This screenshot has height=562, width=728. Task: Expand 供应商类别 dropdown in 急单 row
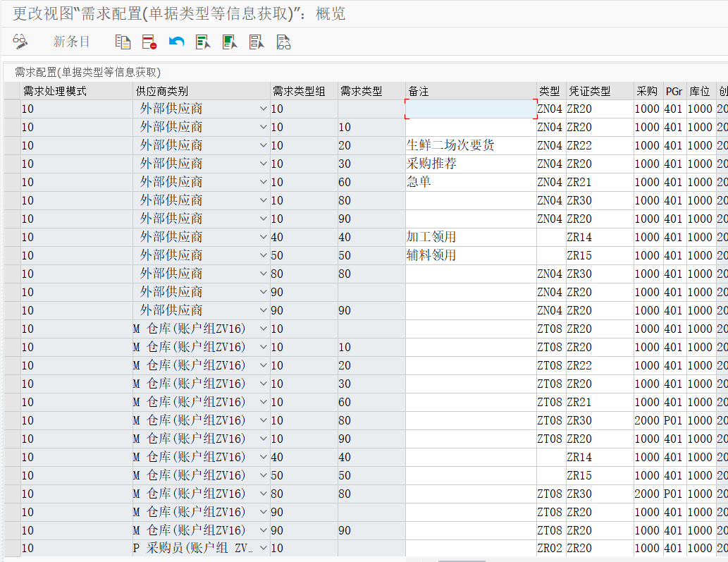[x=264, y=182]
